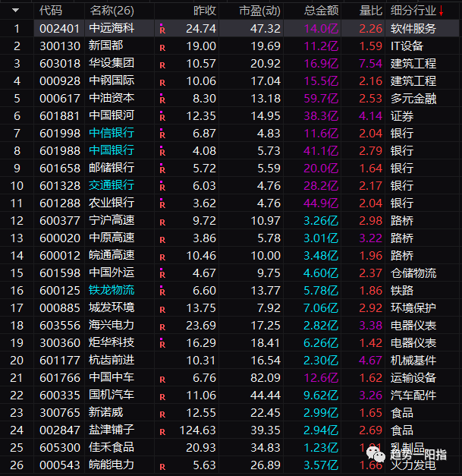
Task: Sort by the 市盈(动) column header
Action: 259,11
